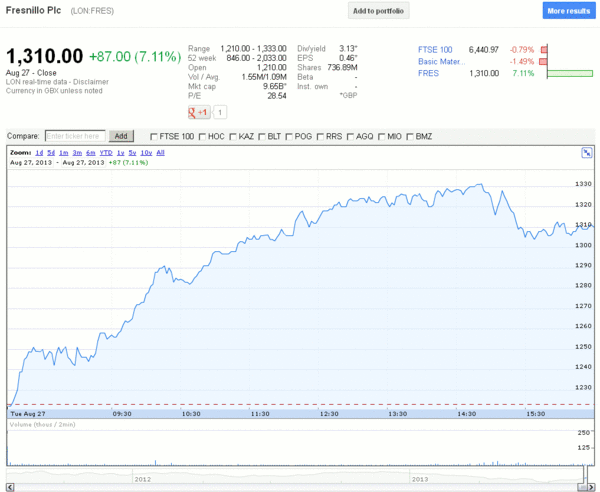Check the BLT compare checkbox
Image resolution: width=600 pixels, height=492 pixels.
262,137
